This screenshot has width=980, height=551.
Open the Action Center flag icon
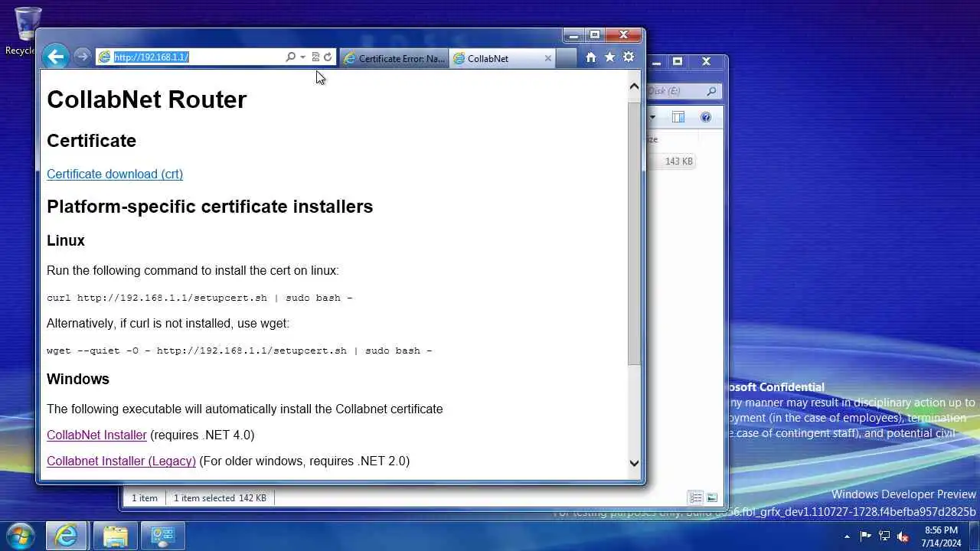point(865,536)
